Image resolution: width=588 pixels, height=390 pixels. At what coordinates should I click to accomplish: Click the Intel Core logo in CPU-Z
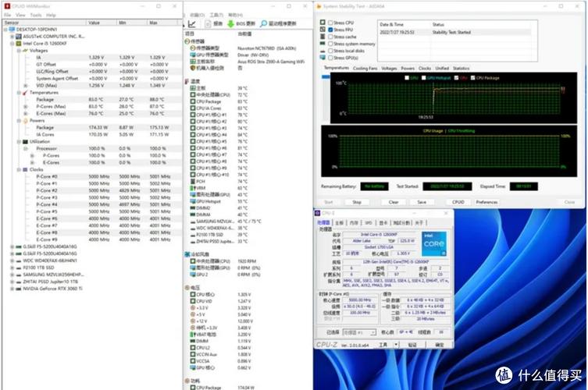(x=434, y=244)
